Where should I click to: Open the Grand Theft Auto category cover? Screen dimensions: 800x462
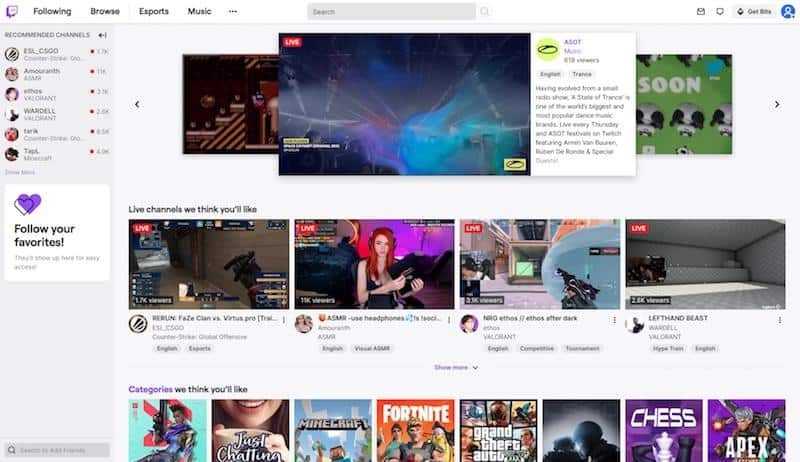[498, 431]
